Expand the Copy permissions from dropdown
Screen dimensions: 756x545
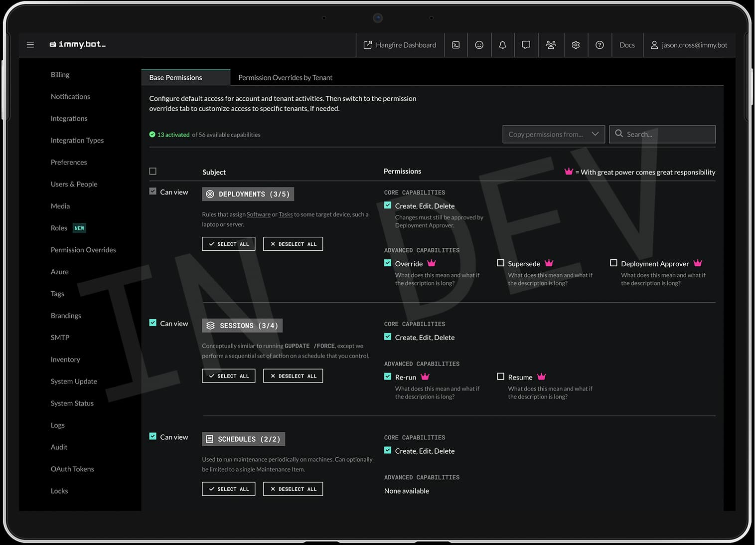point(553,134)
